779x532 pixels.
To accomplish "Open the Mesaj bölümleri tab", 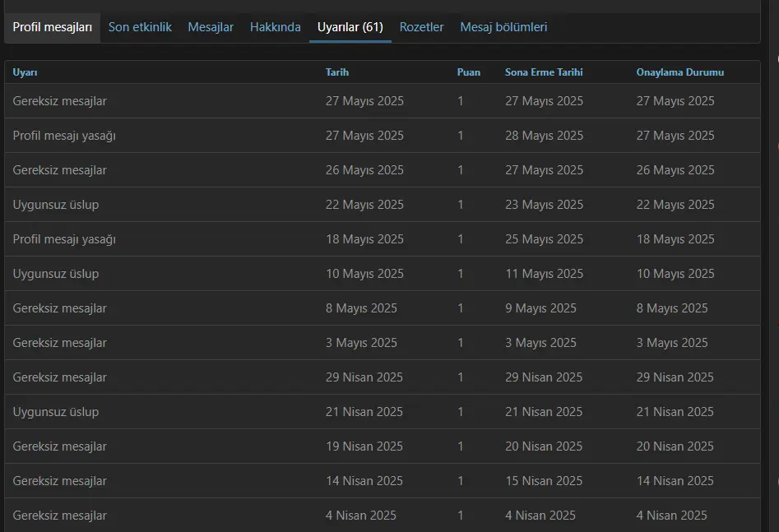I will pos(503,27).
